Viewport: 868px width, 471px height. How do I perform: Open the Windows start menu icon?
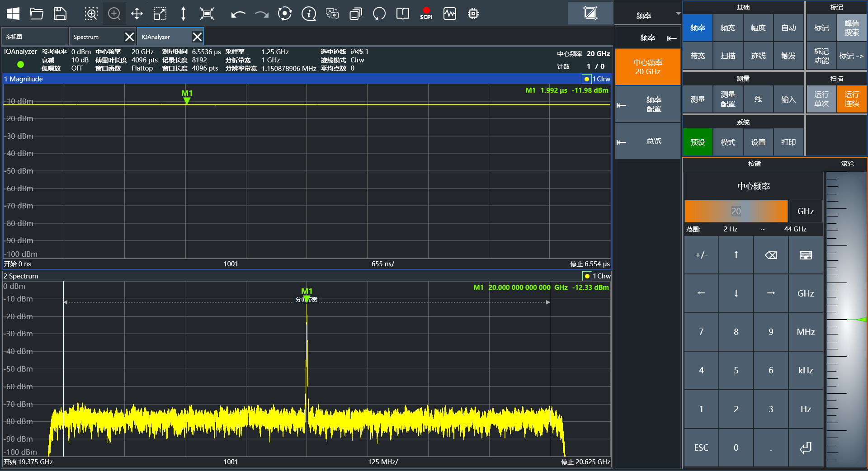tap(13, 14)
